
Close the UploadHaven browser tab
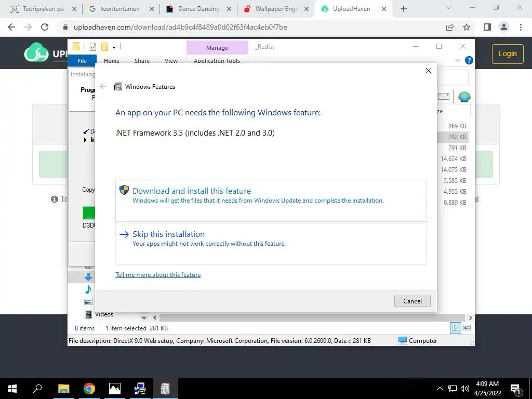pyautogui.click(x=384, y=9)
